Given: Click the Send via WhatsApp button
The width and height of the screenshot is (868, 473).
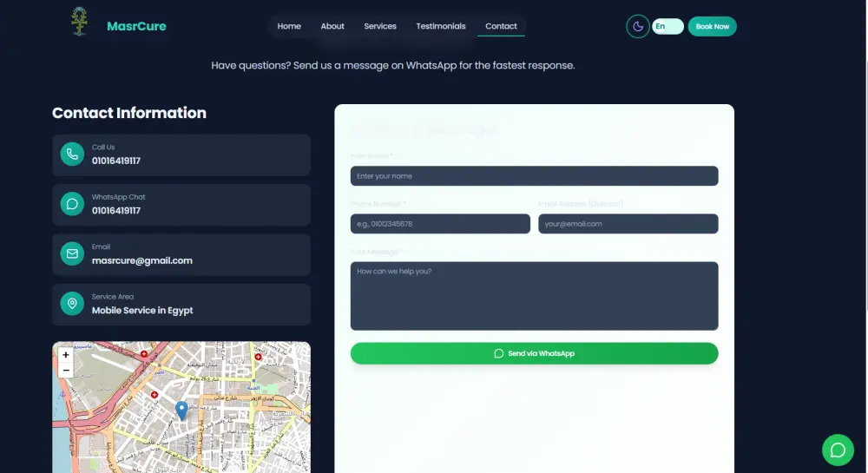Looking at the screenshot, I should click(534, 353).
